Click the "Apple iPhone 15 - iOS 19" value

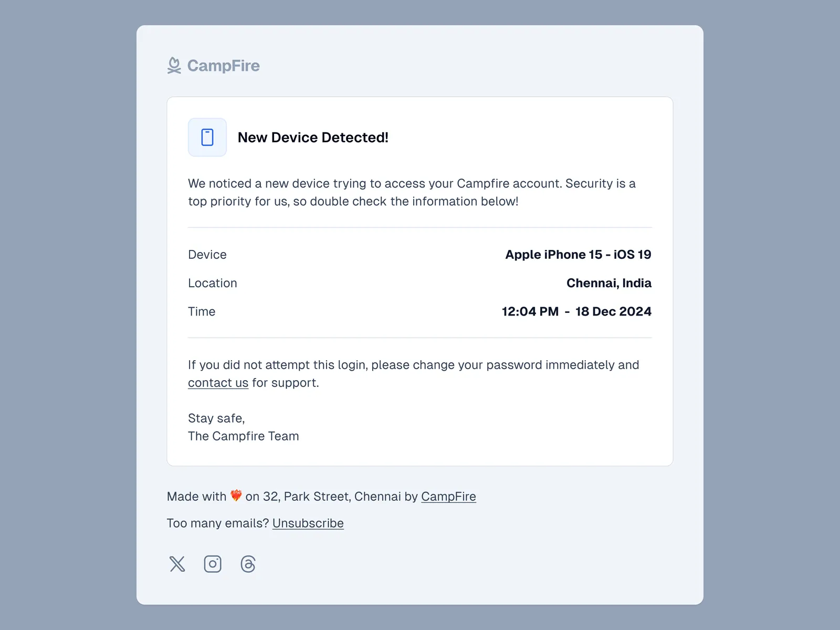pos(578,255)
